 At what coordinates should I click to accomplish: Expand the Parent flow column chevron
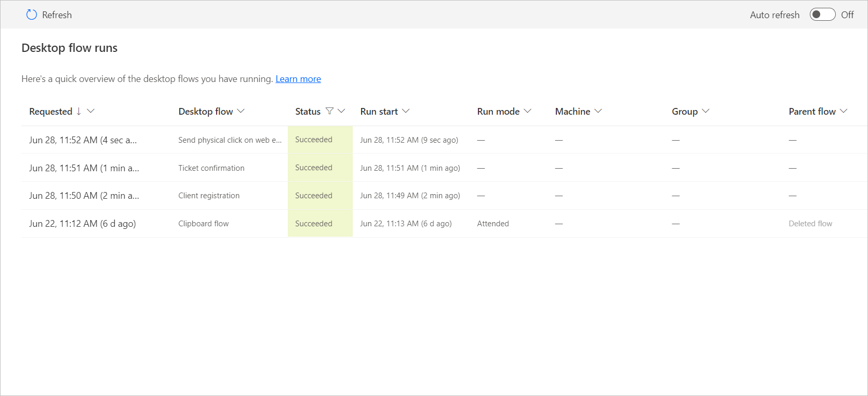[x=844, y=111]
